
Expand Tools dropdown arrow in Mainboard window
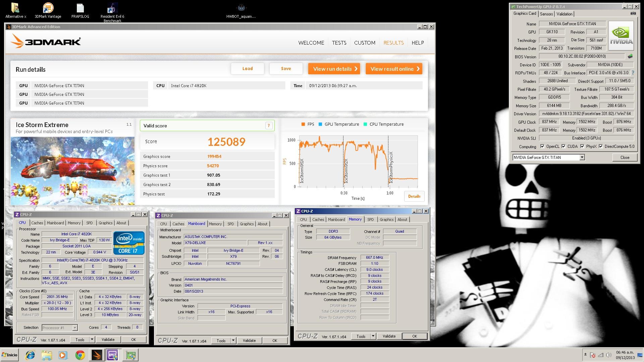[x=233, y=341]
